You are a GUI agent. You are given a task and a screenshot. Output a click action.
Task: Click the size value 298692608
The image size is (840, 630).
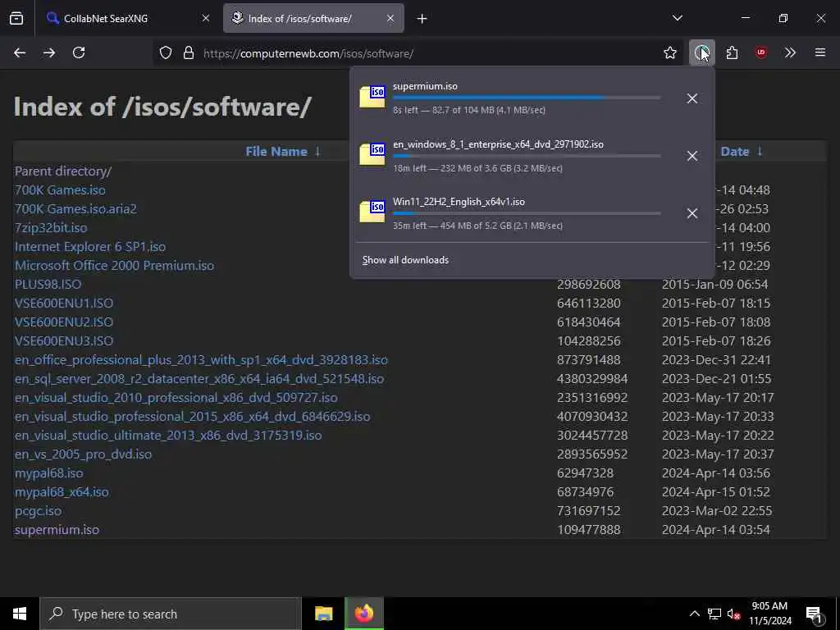(x=589, y=285)
